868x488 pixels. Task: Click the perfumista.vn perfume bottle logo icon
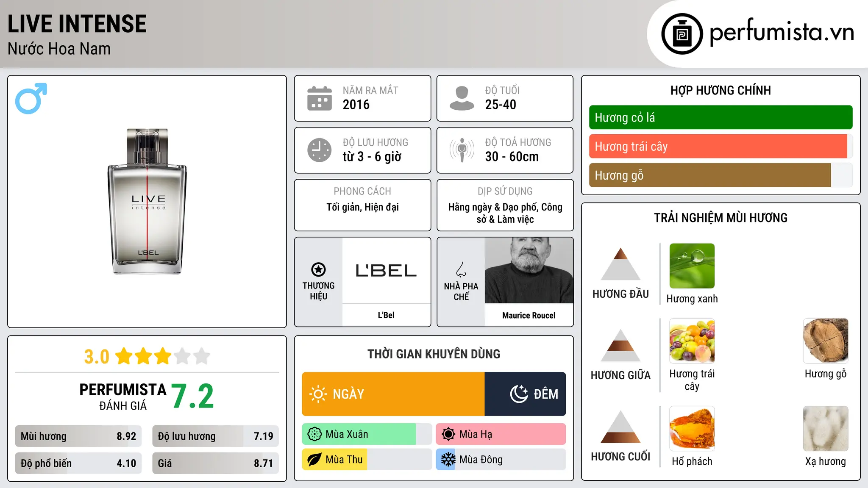[x=682, y=34]
